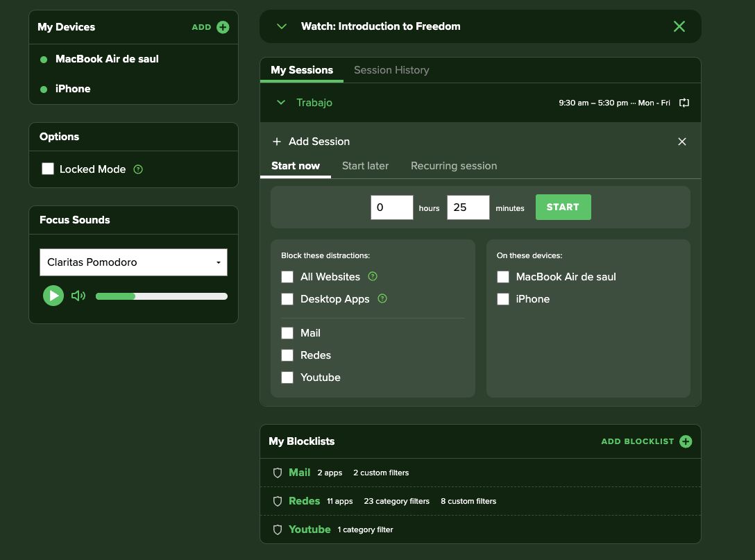Tick the iPhone device checkbox
Viewport: 755px width, 560px height.
(503, 299)
